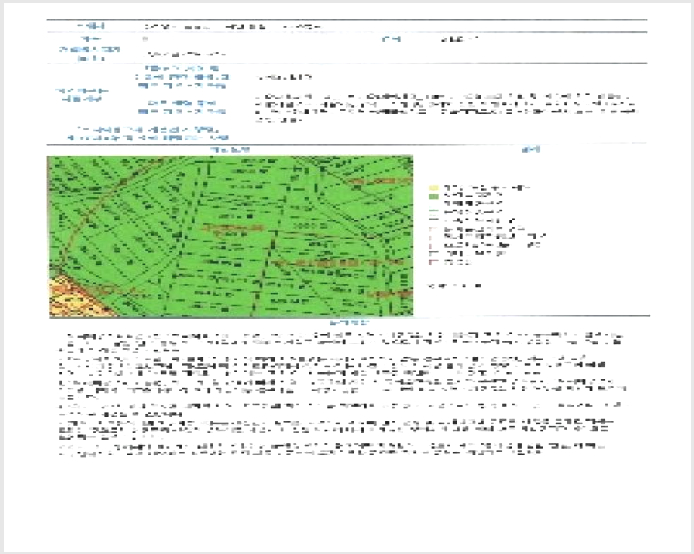The width and height of the screenshot is (694, 554).
Task: Click the last paragraph of the notes section
Action: point(332,449)
